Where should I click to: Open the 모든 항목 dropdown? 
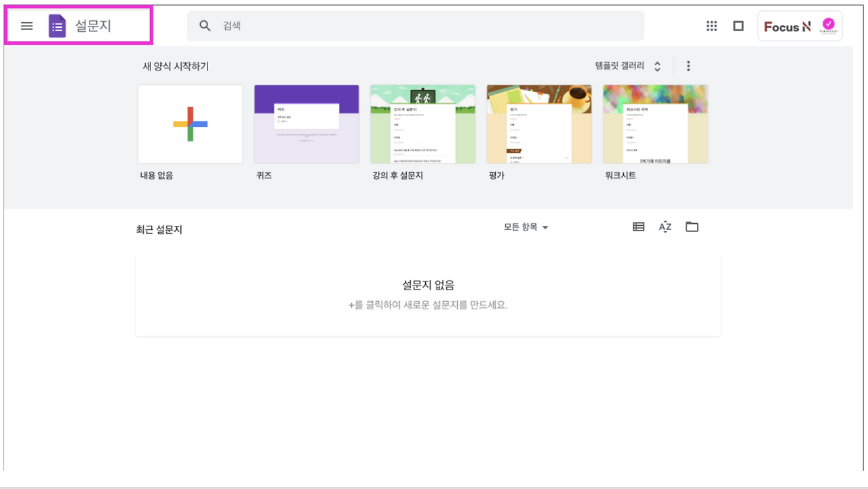(527, 227)
